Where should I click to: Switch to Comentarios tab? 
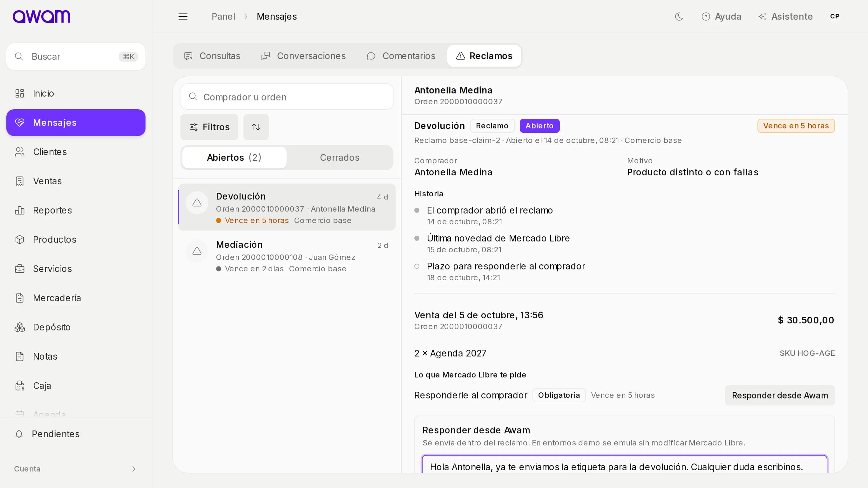pos(401,56)
